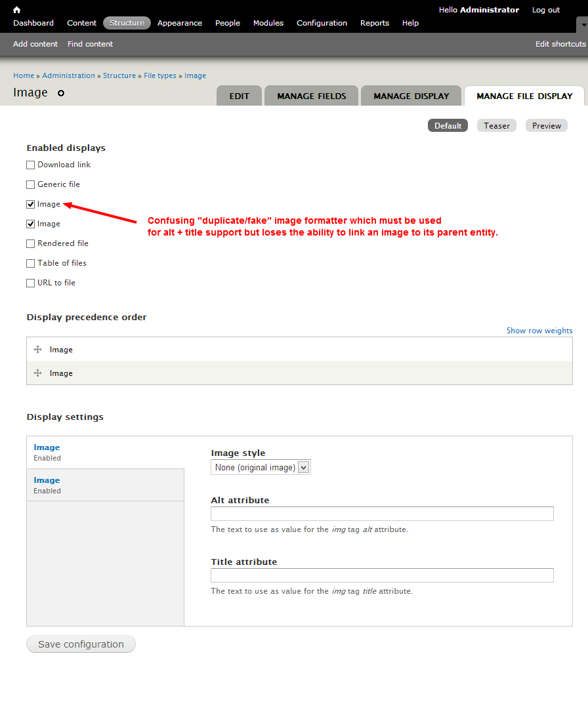The image size is (588, 702).
Task: Click the Show row weights link
Action: click(x=539, y=330)
